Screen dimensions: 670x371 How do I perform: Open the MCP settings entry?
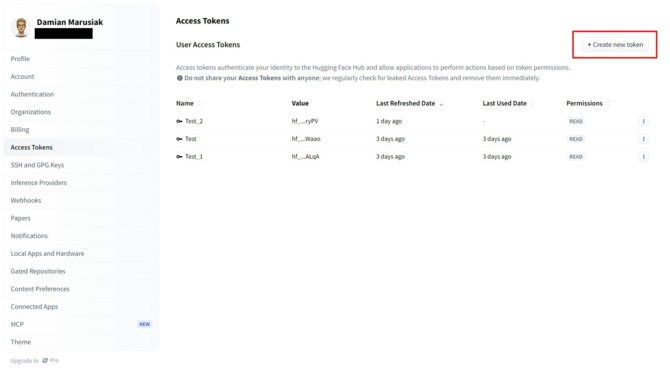pyautogui.click(x=81, y=324)
